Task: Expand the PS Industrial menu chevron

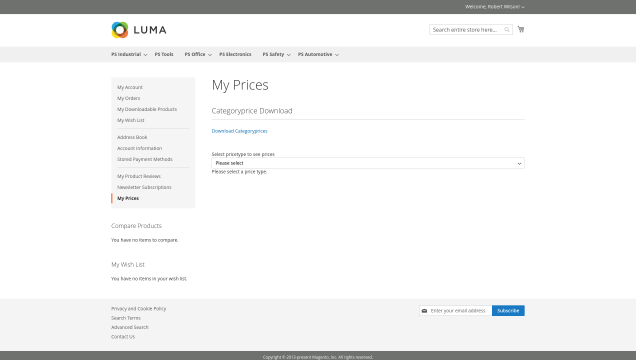Action: point(145,55)
